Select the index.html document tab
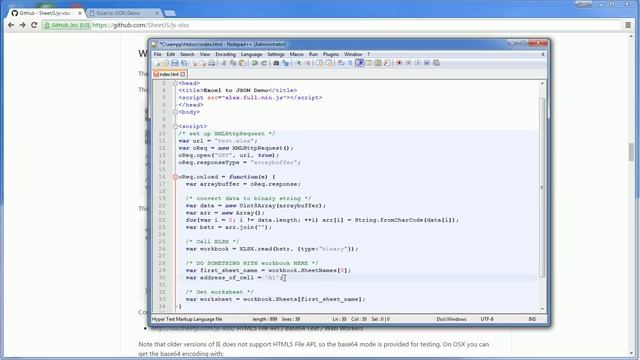 [169, 74]
